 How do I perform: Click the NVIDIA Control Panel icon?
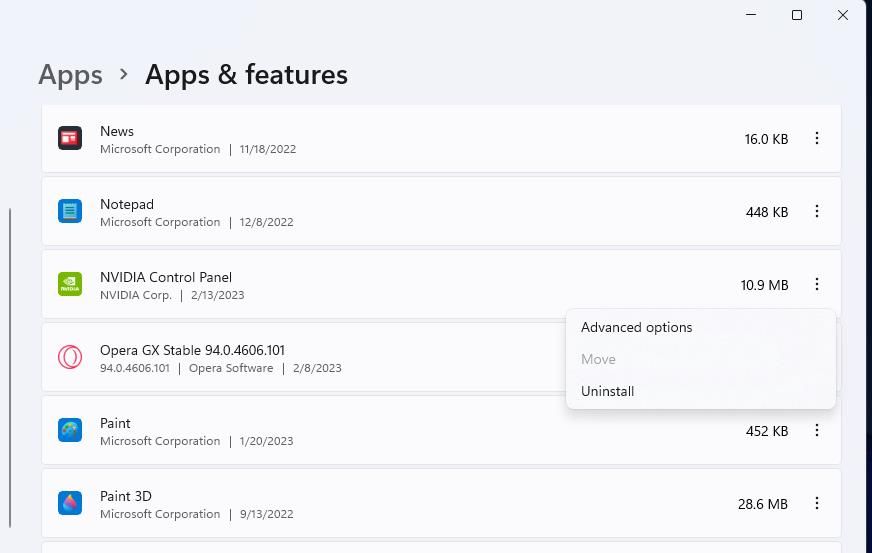pos(69,284)
